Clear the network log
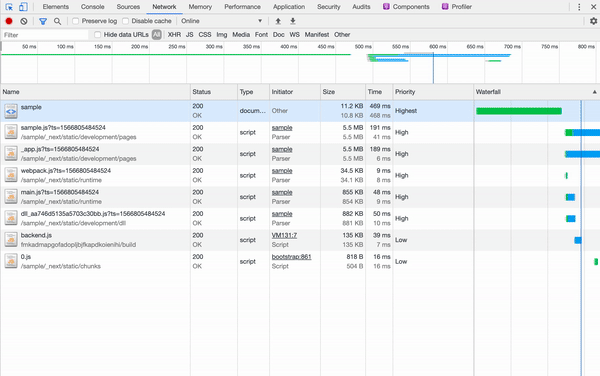 coord(24,21)
